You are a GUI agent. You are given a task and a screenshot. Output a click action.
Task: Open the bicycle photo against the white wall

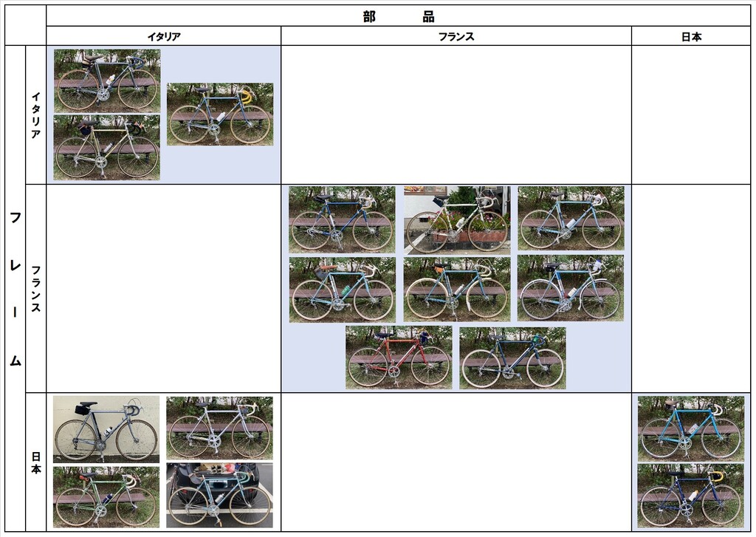click(106, 429)
